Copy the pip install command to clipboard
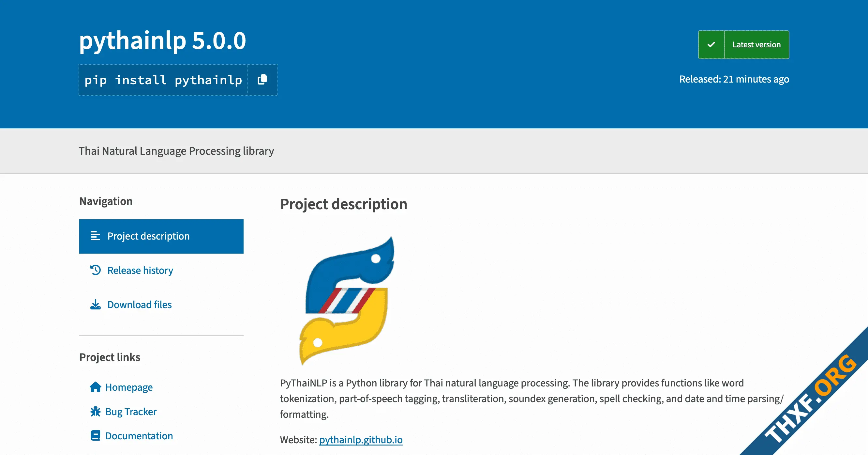Viewport: 868px width, 455px height. (262, 80)
